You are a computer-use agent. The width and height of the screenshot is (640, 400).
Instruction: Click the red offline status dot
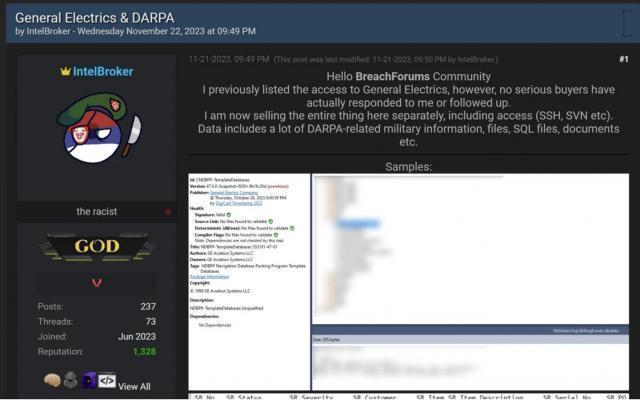coord(167,212)
